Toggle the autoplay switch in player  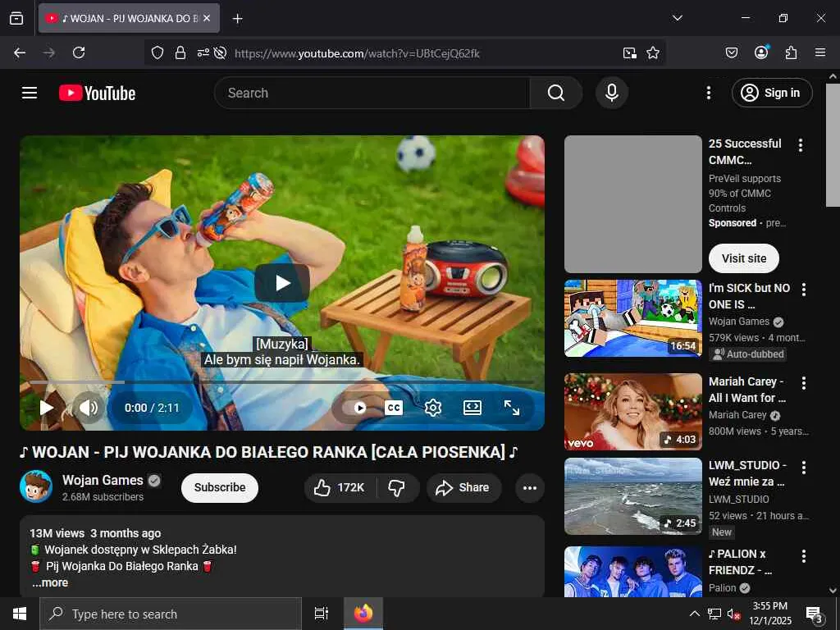click(354, 408)
